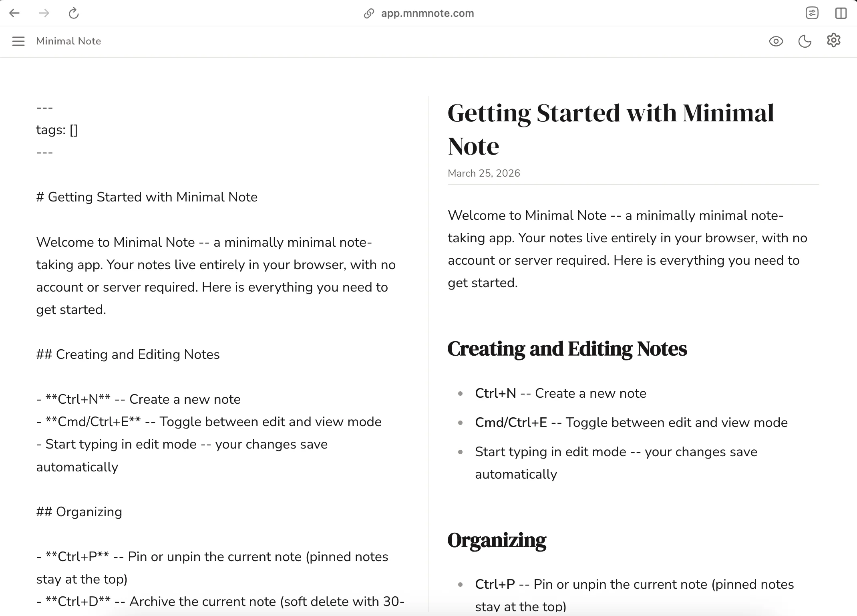Select the moon icon to enable dark mode
Screen dimensions: 857x616
[x=805, y=41]
